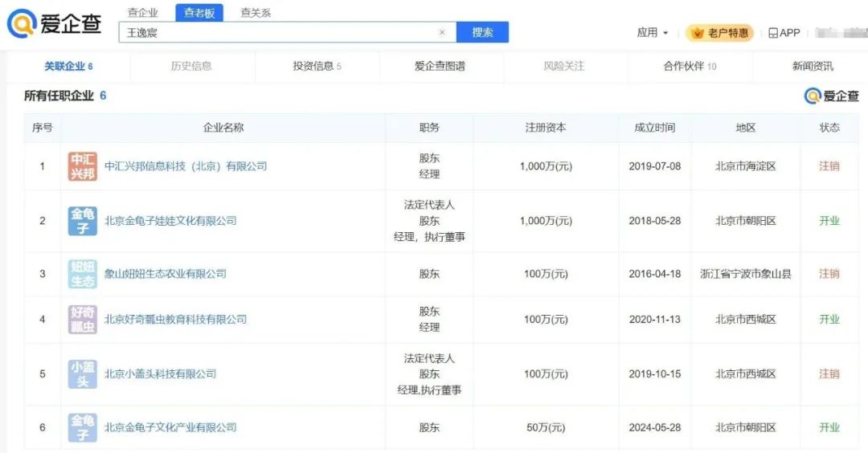Click the 北京市海淀区 region cell

746,166
